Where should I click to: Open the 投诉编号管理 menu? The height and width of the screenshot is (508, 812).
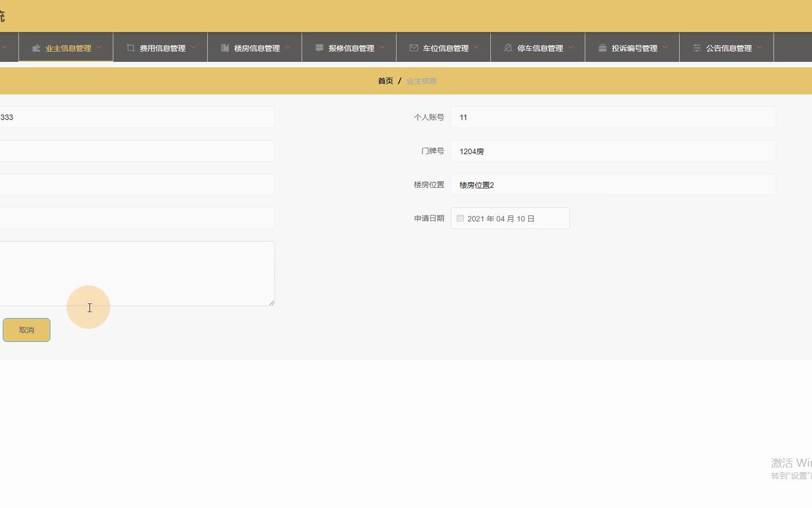click(x=632, y=48)
